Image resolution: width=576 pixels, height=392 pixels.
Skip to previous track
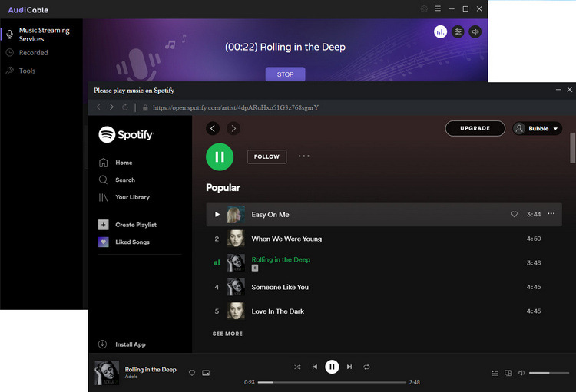(314, 367)
